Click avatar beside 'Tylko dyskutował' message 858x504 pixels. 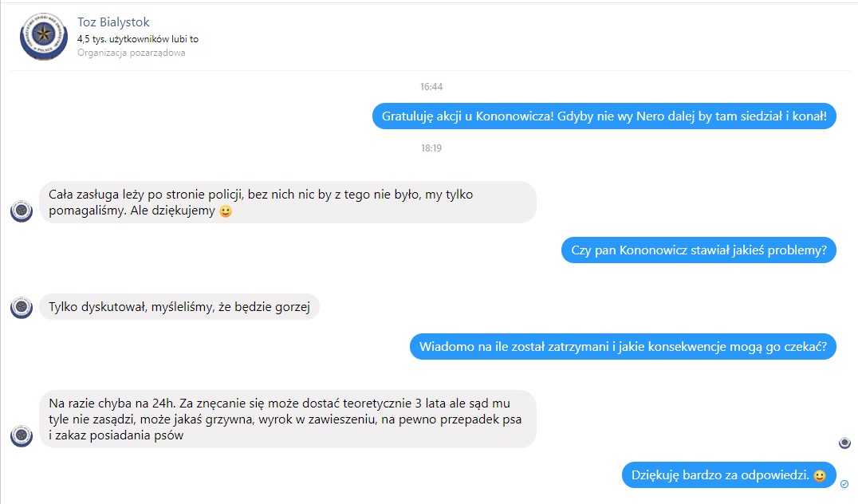tap(22, 308)
